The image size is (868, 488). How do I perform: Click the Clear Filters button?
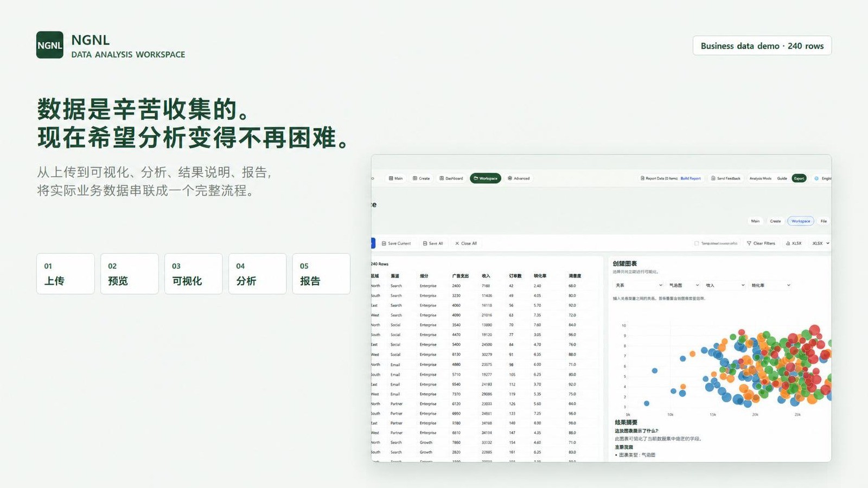(761, 243)
